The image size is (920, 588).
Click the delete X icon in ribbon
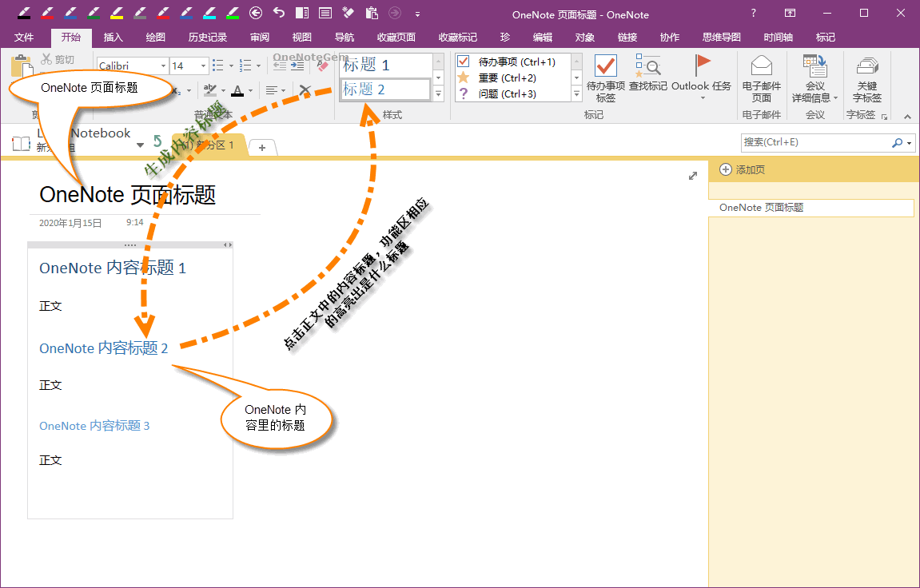click(x=305, y=90)
